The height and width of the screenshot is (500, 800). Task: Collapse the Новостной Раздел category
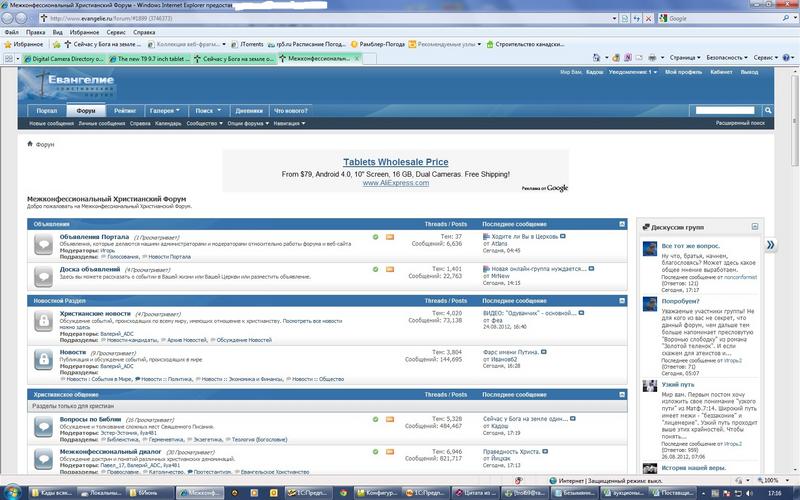621,300
